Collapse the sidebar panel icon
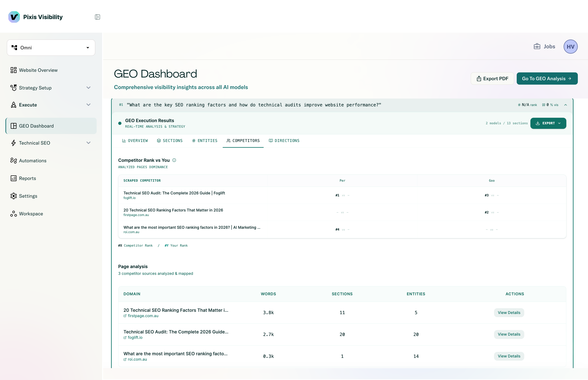The image size is (588, 380). coord(97,17)
